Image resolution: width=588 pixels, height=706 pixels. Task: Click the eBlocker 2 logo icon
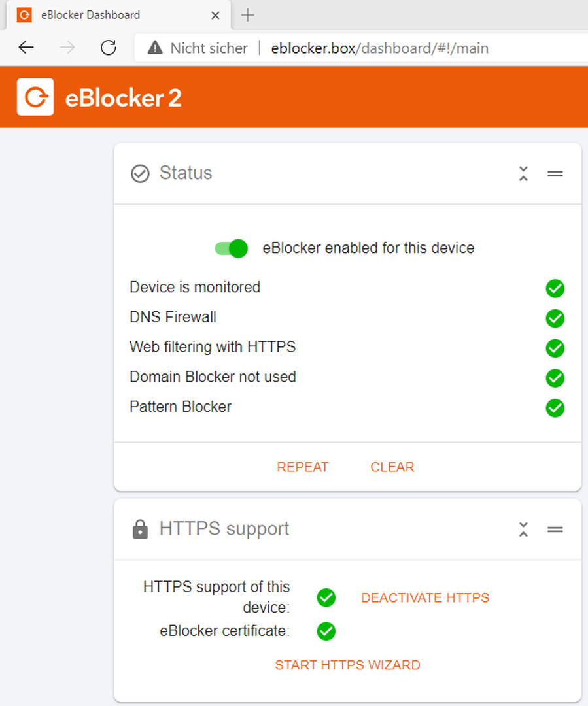(x=35, y=97)
